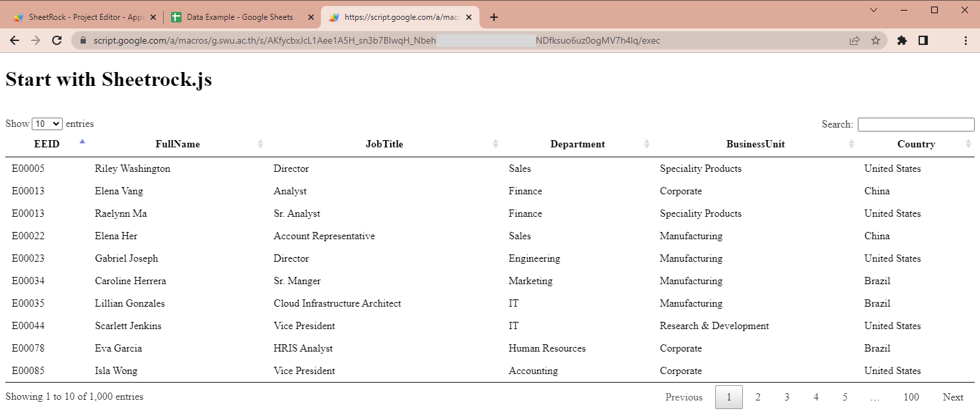Click the name Isla Wong
The height and width of the screenshot is (417, 980).
(116, 371)
